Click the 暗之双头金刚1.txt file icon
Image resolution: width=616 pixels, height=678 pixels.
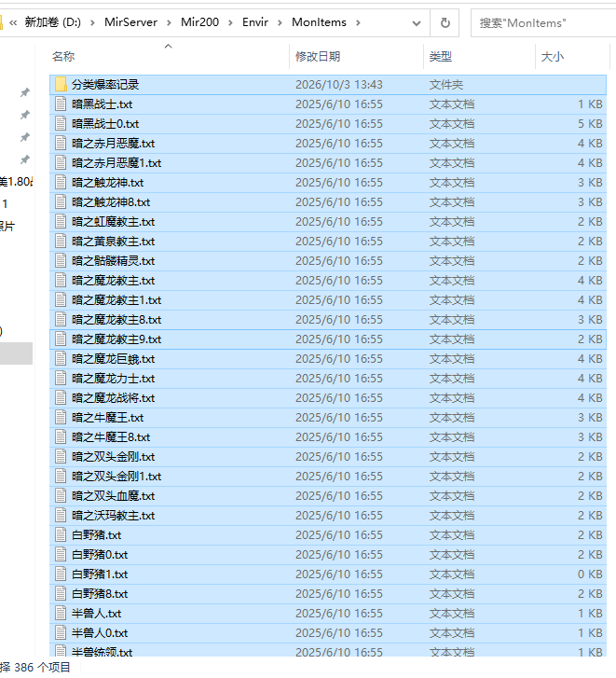(61, 476)
